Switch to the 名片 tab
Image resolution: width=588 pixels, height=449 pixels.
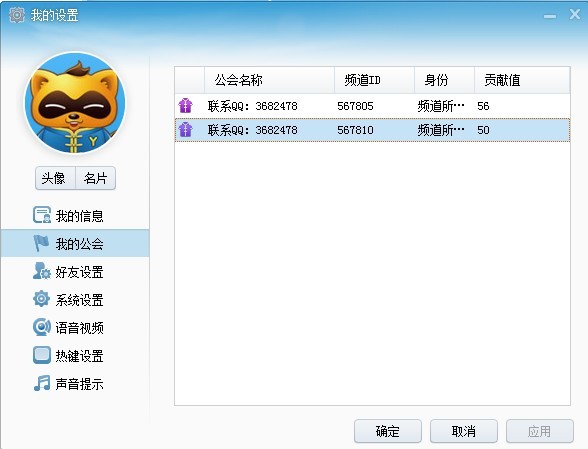point(96,178)
